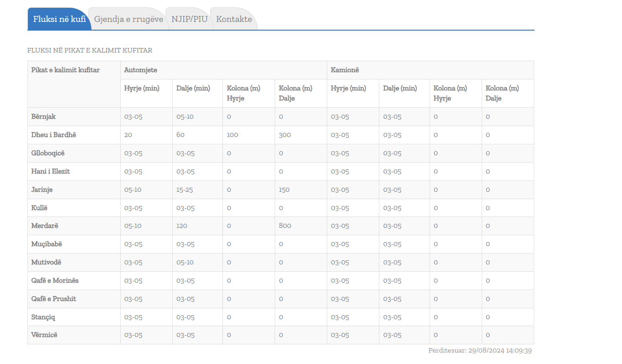Click the Automjete column group header
Viewport: 622px width, 364px height.
pyautogui.click(x=141, y=70)
